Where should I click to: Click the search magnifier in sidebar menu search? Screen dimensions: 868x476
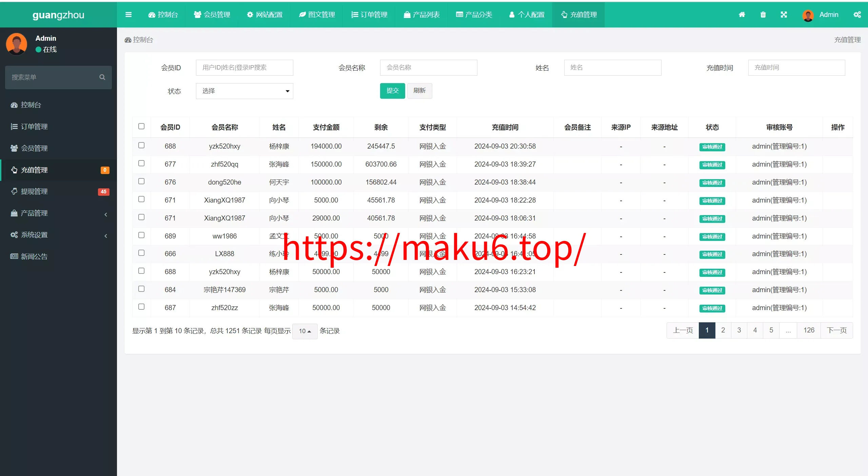click(x=102, y=77)
